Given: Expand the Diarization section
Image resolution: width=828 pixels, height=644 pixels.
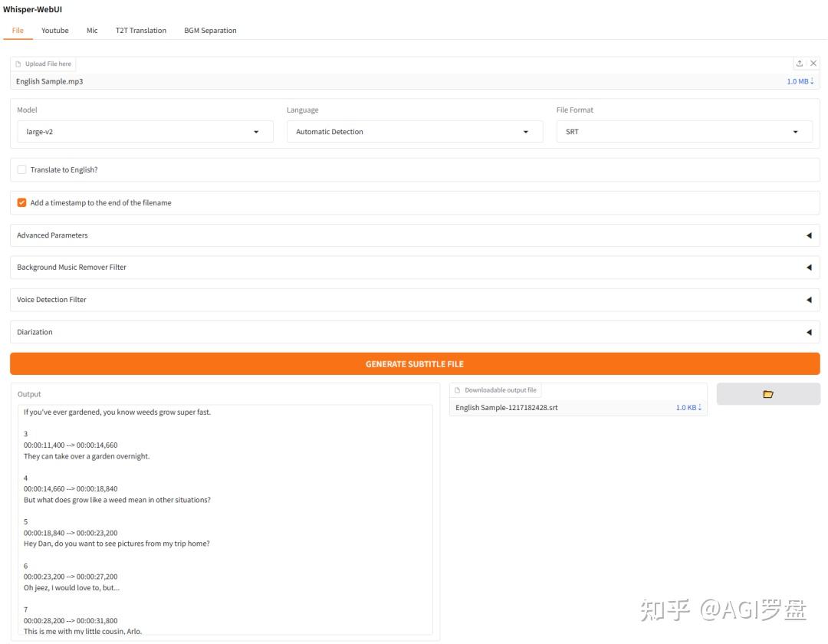Looking at the screenshot, I should click(414, 332).
